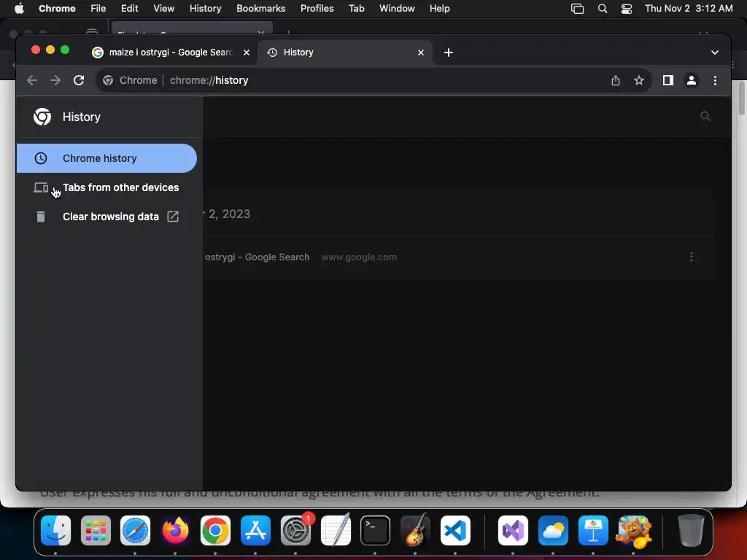
Task: Go forward with the forward arrow
Action: 55,80
